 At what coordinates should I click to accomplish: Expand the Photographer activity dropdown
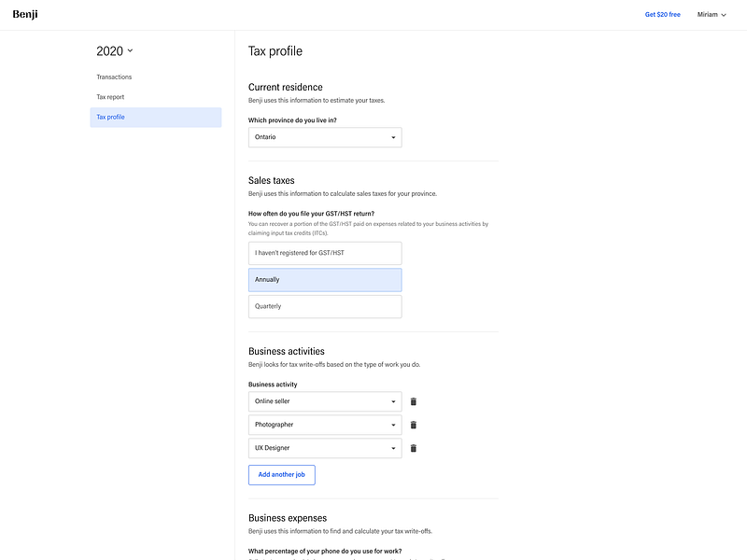pyautogui.click(x=325, y=425)
